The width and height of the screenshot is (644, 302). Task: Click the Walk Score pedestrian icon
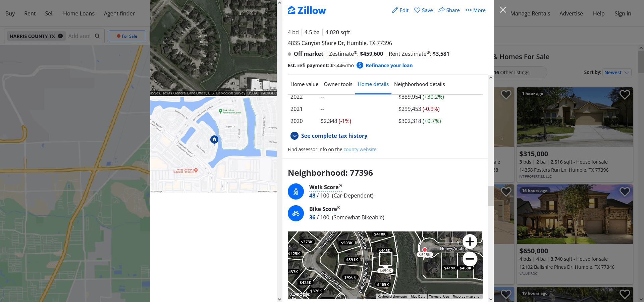coord(296,191)
